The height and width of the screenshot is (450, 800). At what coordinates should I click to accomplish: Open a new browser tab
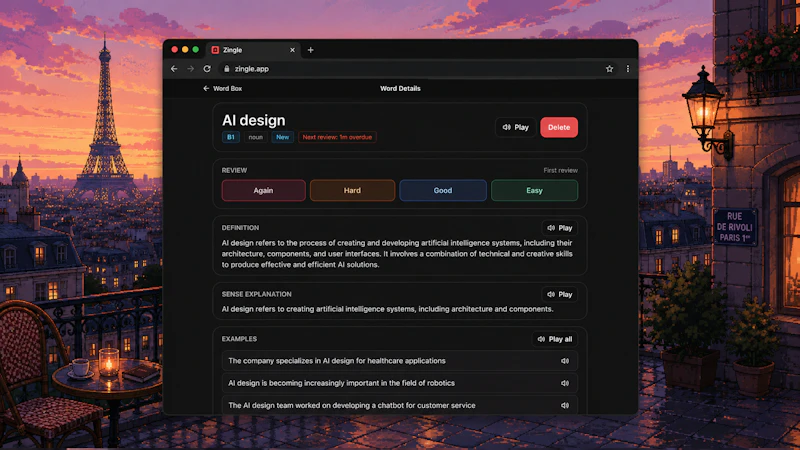point(310,50)
